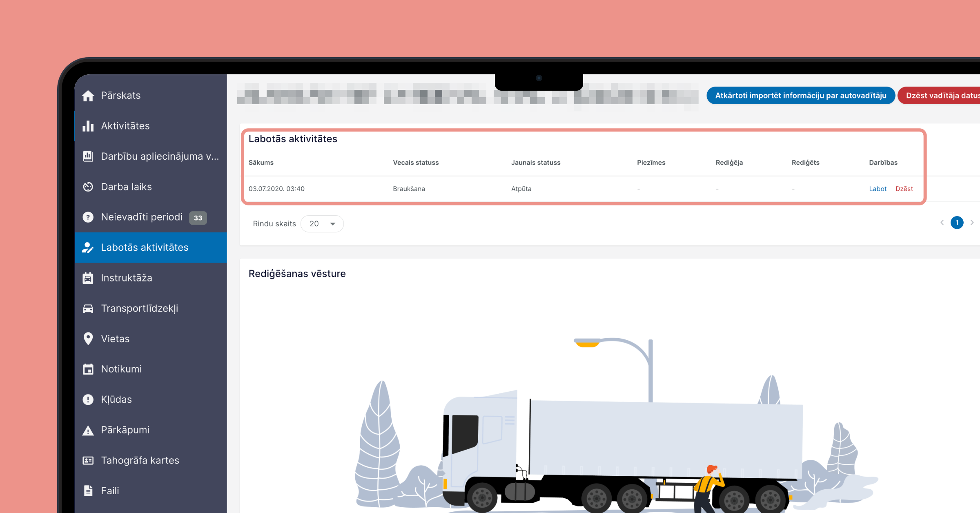Select the Darba laiks clock icon
The image size is (980, 513).
click(x=88, y=187)
